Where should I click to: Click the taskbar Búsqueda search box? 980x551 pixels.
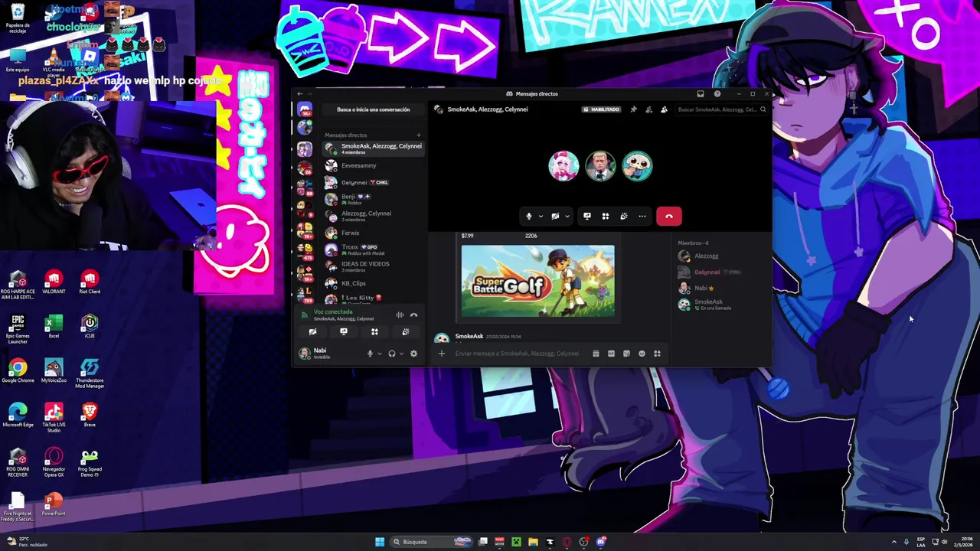tap(433, 542)
